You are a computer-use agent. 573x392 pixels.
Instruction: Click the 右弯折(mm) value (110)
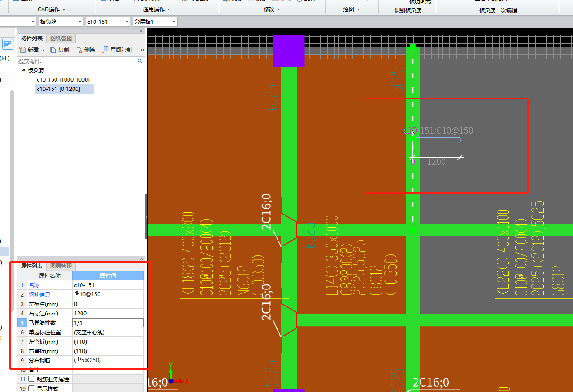108,351
